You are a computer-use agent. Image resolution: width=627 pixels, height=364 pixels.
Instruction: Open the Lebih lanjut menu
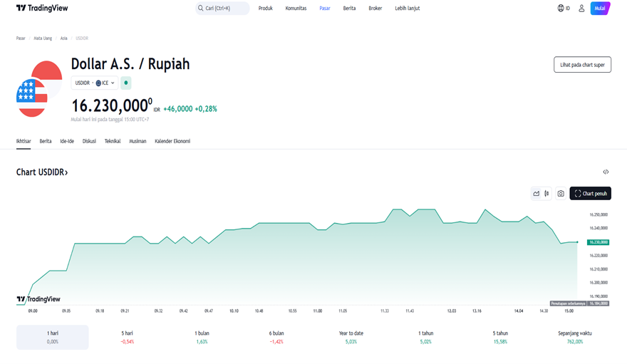(408, 9)
